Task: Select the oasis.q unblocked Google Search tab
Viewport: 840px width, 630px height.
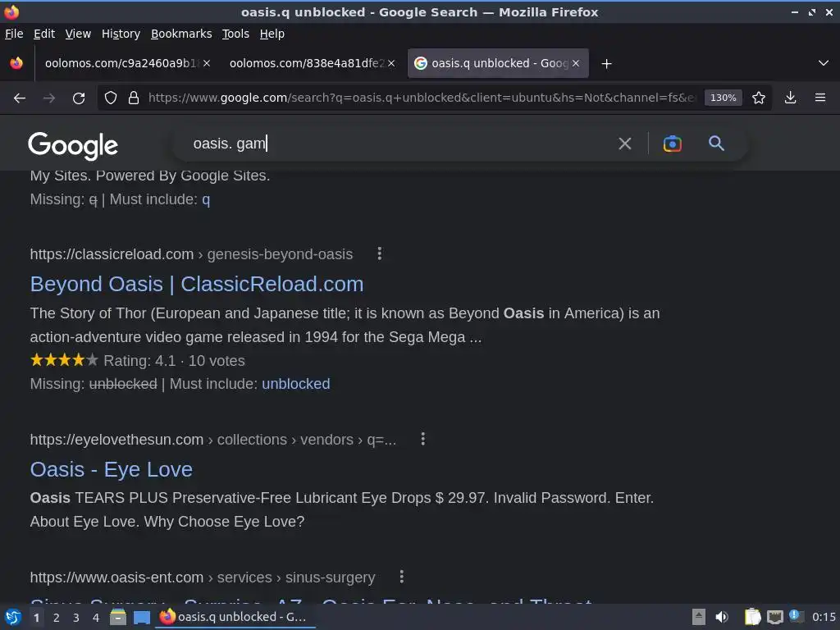Action: coord(498,63)
